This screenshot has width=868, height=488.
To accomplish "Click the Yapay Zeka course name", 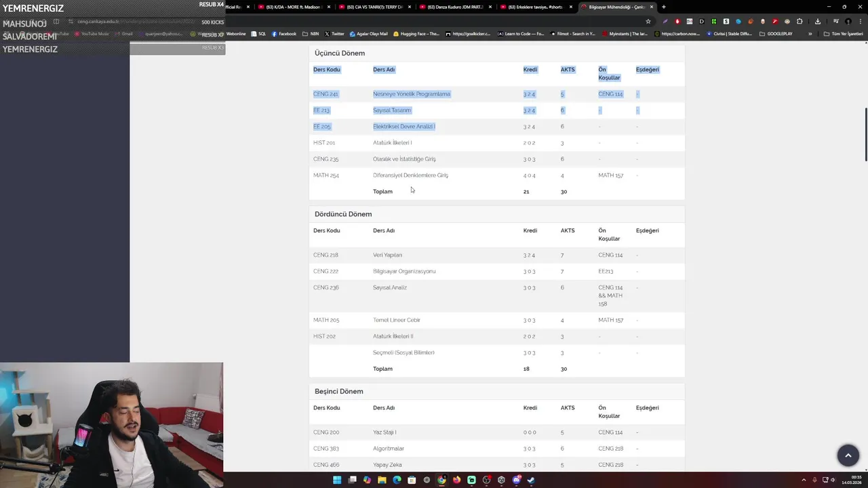I will 387,465.
